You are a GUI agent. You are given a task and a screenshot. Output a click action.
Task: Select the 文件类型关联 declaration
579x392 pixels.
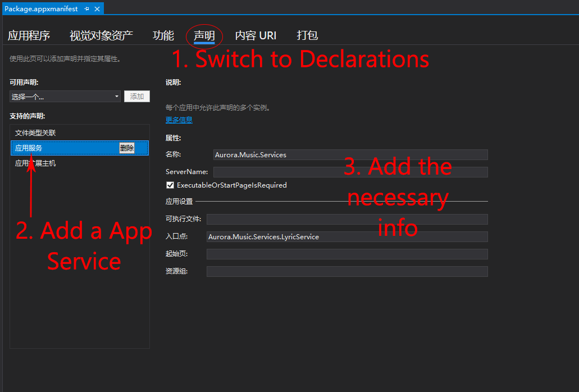tap(36, 132)
